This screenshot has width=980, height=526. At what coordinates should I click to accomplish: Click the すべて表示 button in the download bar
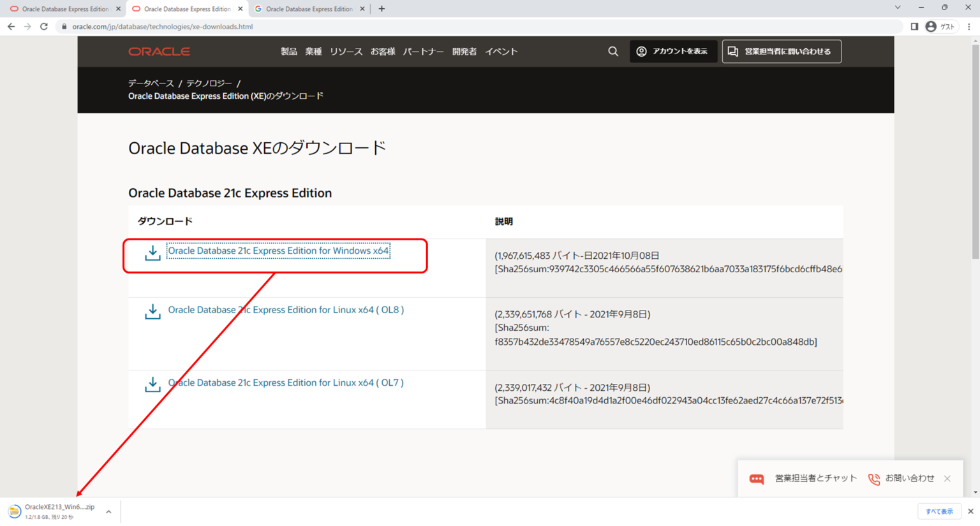point(940,511)
